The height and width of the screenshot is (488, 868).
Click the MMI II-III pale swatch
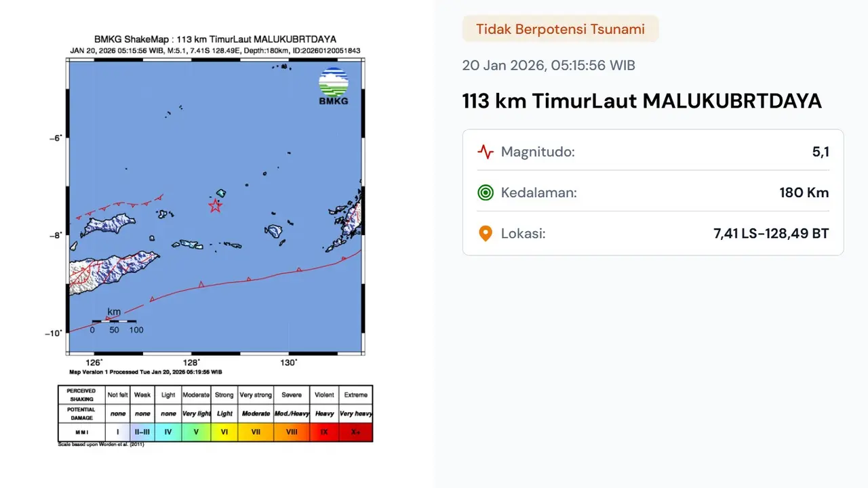coord(142,432)
